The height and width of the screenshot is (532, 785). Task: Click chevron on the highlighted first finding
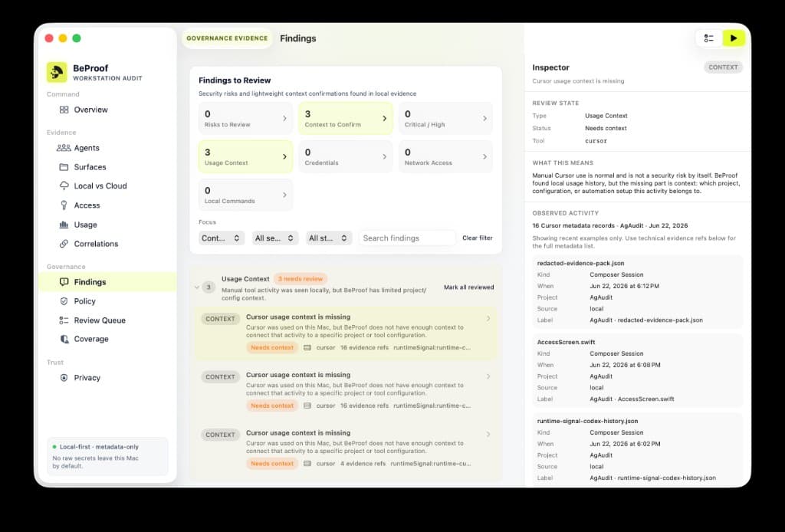click(x=488, y=318)
